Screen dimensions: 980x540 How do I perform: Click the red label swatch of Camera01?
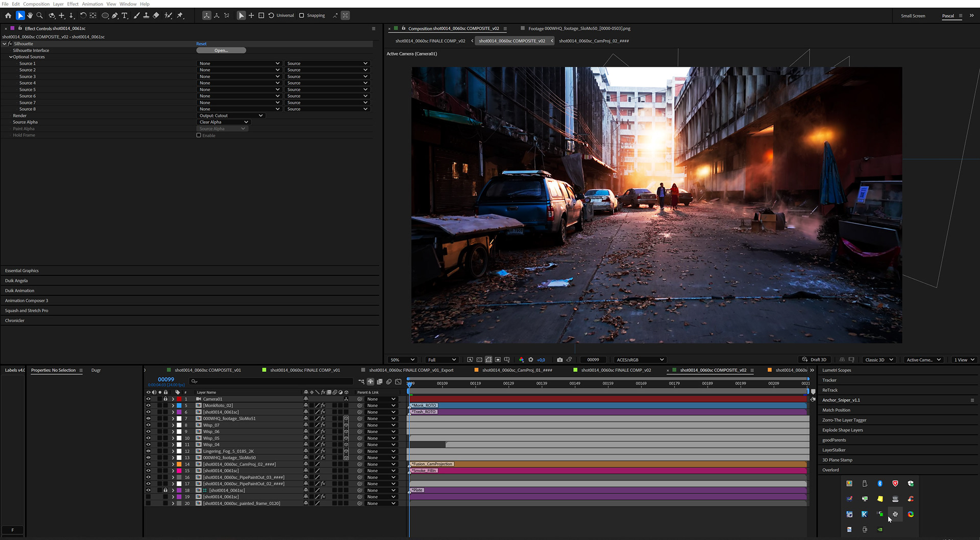click(179, 399)
